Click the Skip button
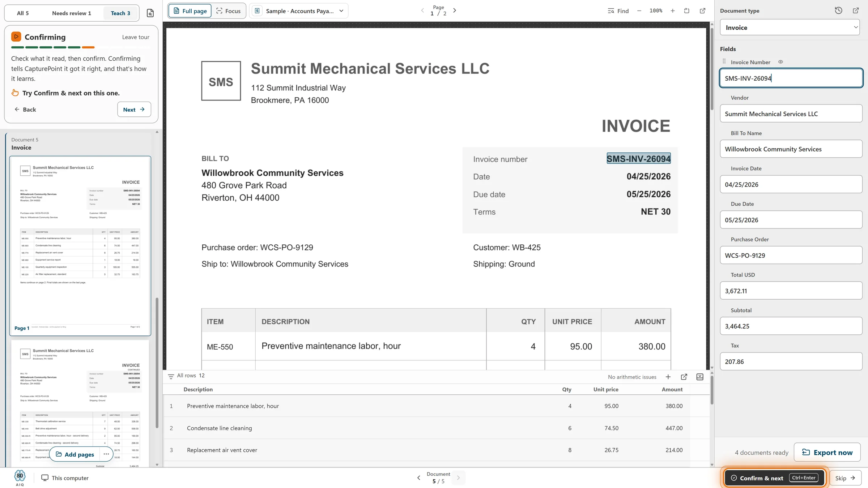 [x=846, y=478]
